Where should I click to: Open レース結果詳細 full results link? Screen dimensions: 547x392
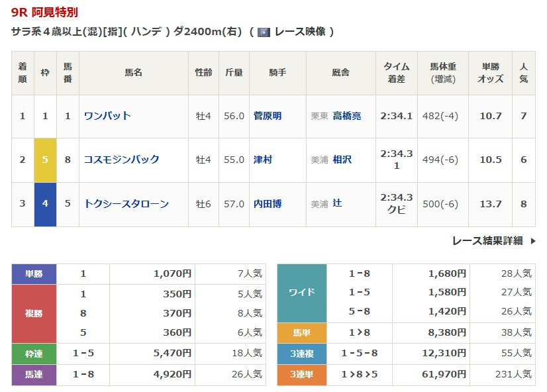(x=487, y=241)
